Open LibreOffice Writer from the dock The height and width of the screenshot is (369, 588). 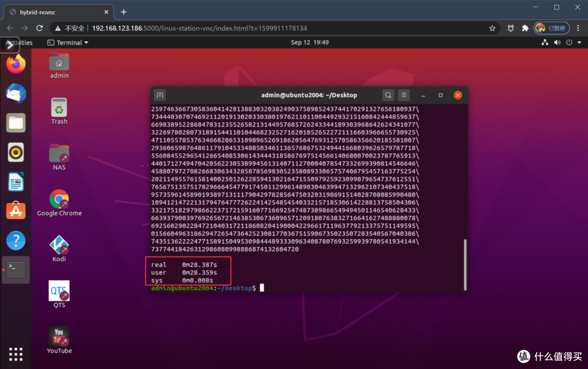point(16,182)
